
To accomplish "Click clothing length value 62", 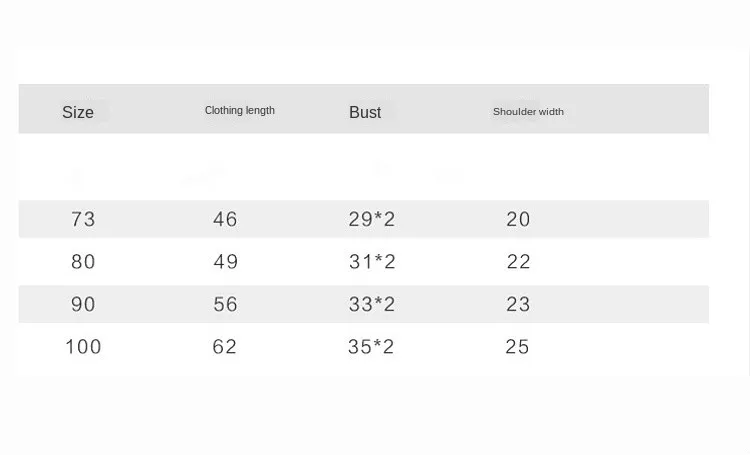I will [224, 347].
